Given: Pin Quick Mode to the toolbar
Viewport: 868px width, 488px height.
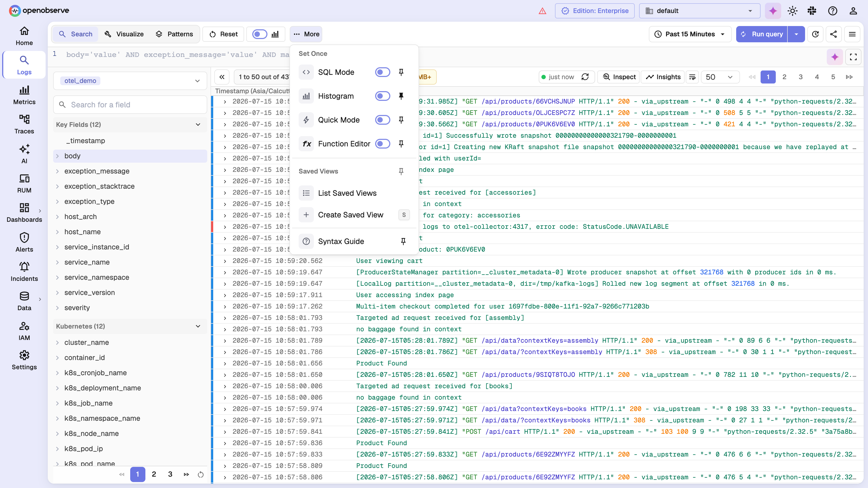Looking at the screenshot, I should [401, 120].
